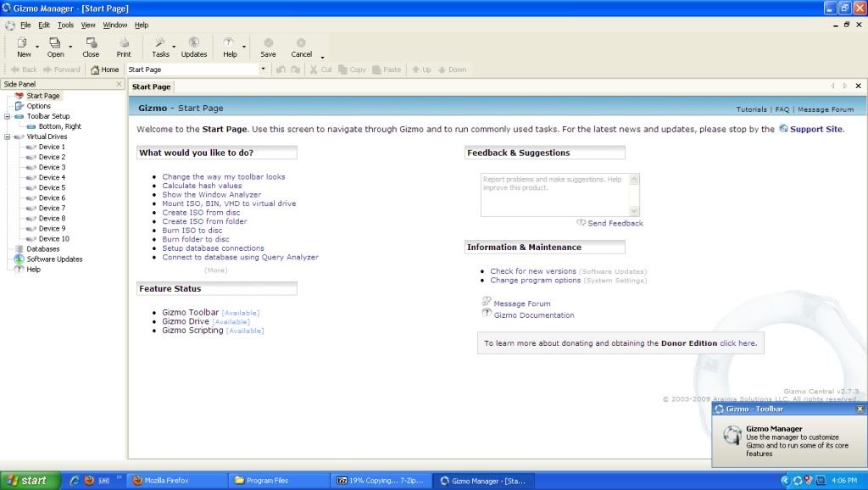Close the Gizmo - Toolbar popup
The height and width of the screenshot is (490, 868).
coord(860,409)
